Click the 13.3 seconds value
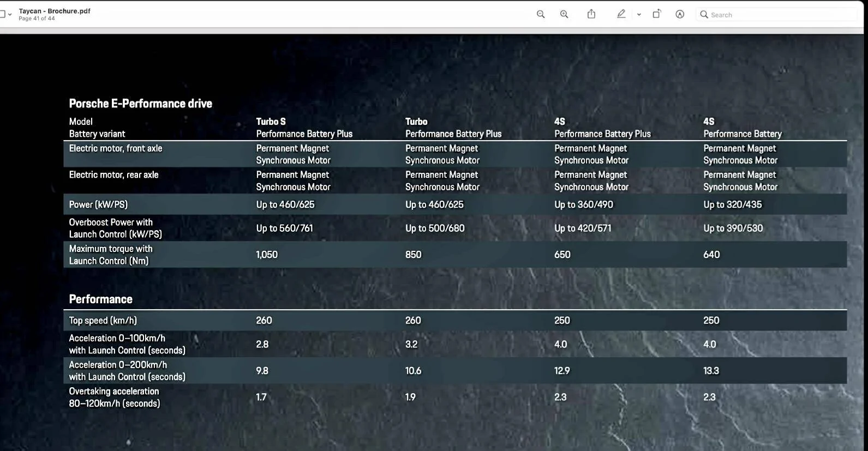Image resolution: width=868 pixels, height=451 pixels. pos(711,371)
